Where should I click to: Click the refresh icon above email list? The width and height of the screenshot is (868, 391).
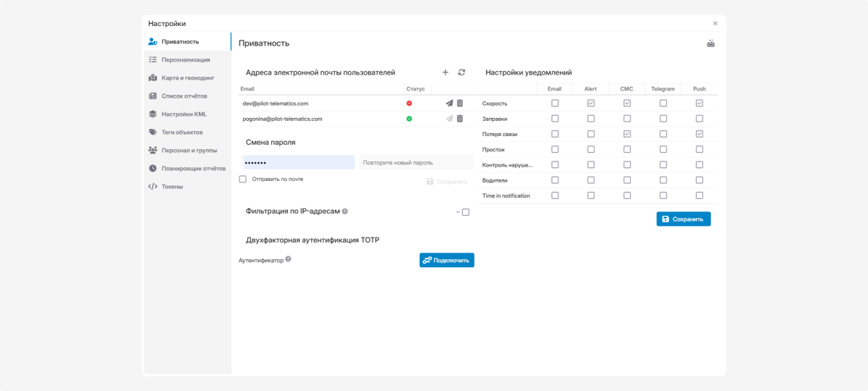click(461, 72)
